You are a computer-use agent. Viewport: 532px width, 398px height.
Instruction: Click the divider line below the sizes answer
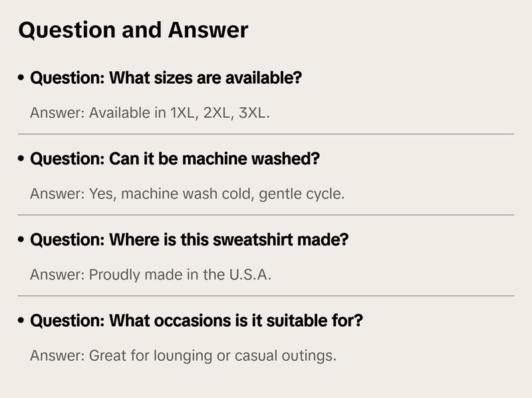(x=266, y=134)
